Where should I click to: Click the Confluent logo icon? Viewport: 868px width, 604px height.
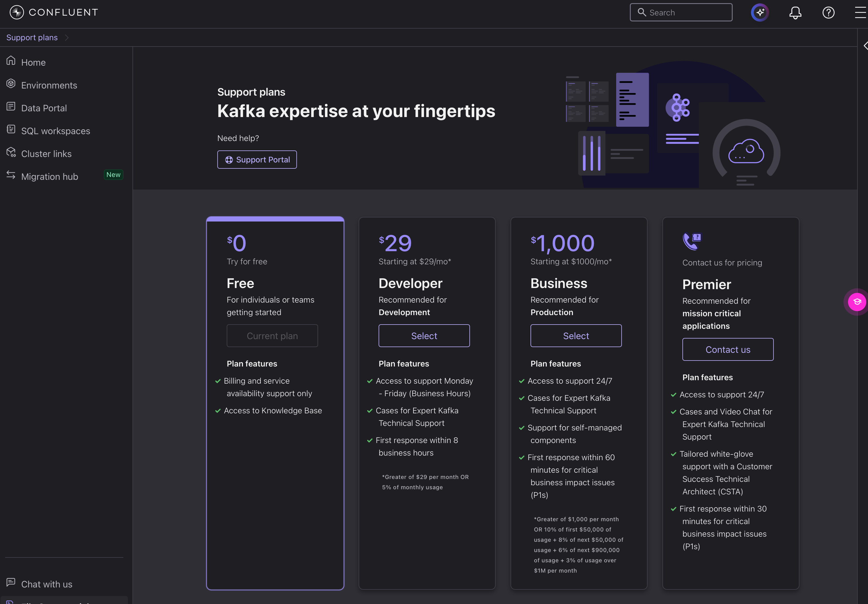pyautogui.click(x=17, y=13)
